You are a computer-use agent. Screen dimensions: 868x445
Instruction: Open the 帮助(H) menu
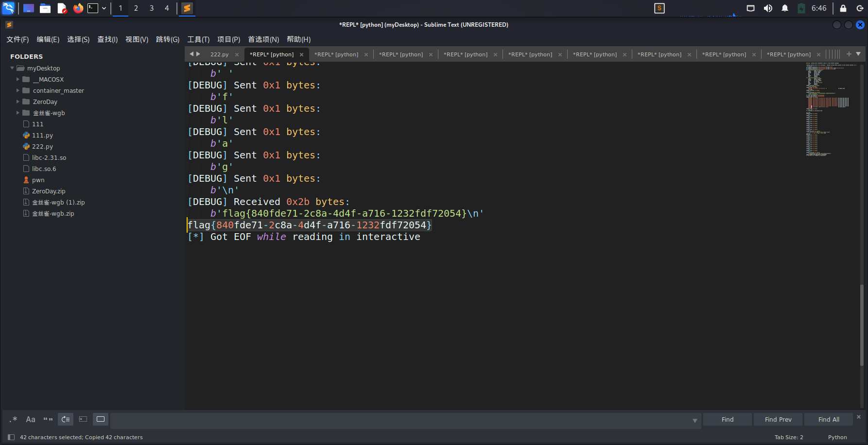click(x=298, y=39)
